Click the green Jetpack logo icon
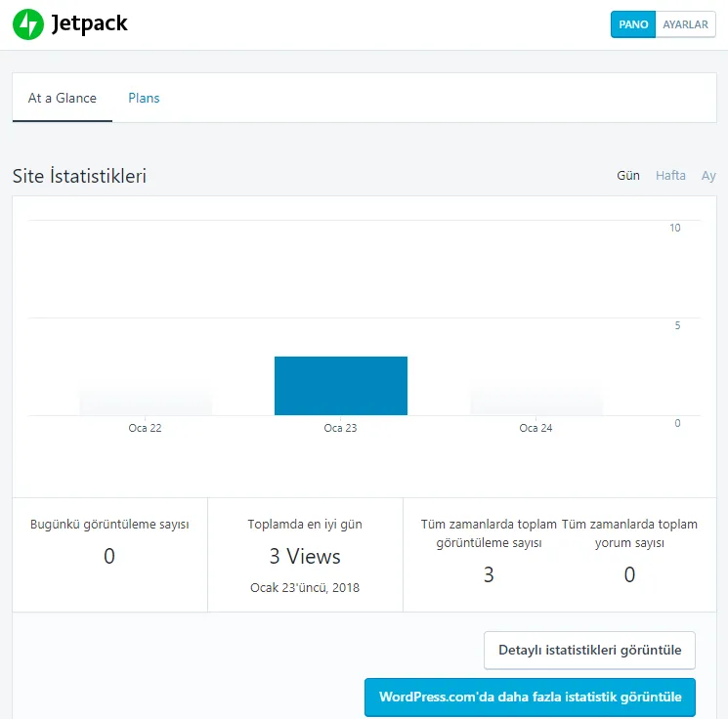The height and width of the screenshot is (719, 728). [28, 24]
